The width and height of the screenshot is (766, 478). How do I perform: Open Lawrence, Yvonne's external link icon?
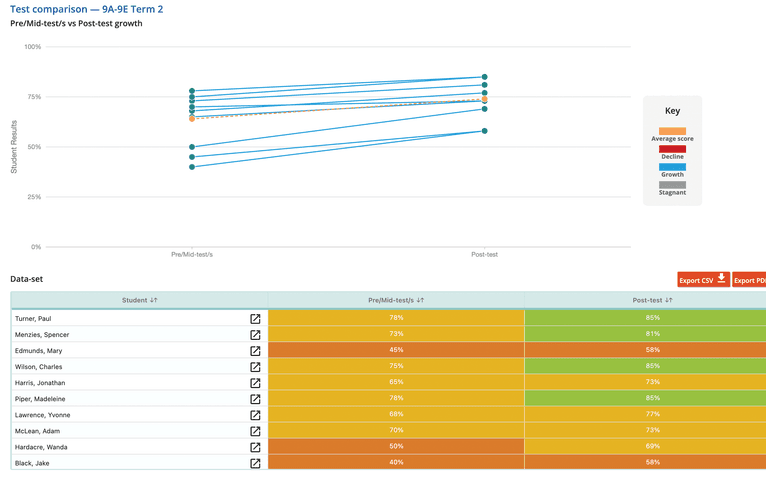[x=255, y=415]
